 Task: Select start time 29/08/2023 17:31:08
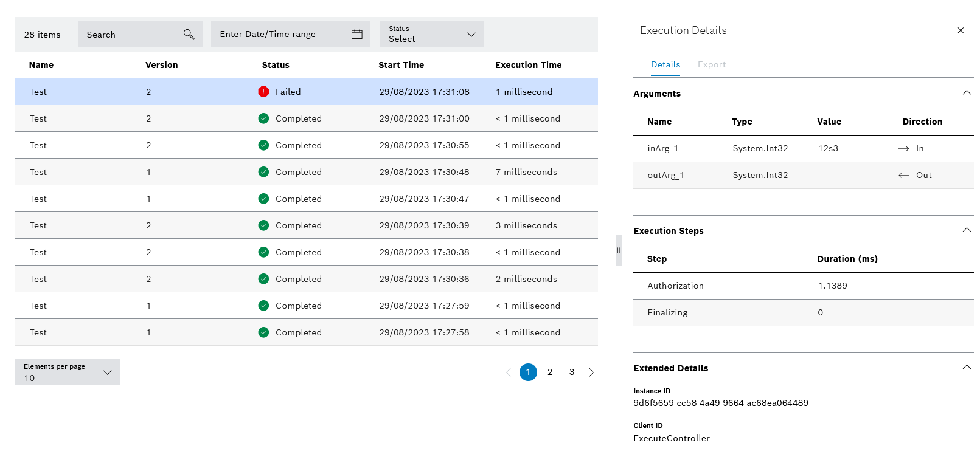(x=425, y=92)
